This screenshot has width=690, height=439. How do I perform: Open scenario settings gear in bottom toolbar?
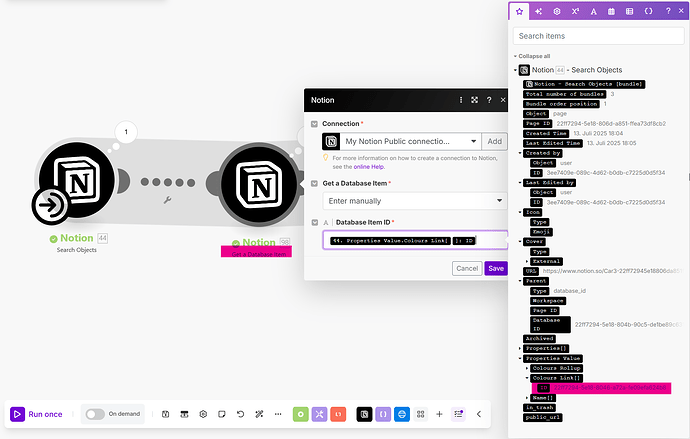[203, 414]
